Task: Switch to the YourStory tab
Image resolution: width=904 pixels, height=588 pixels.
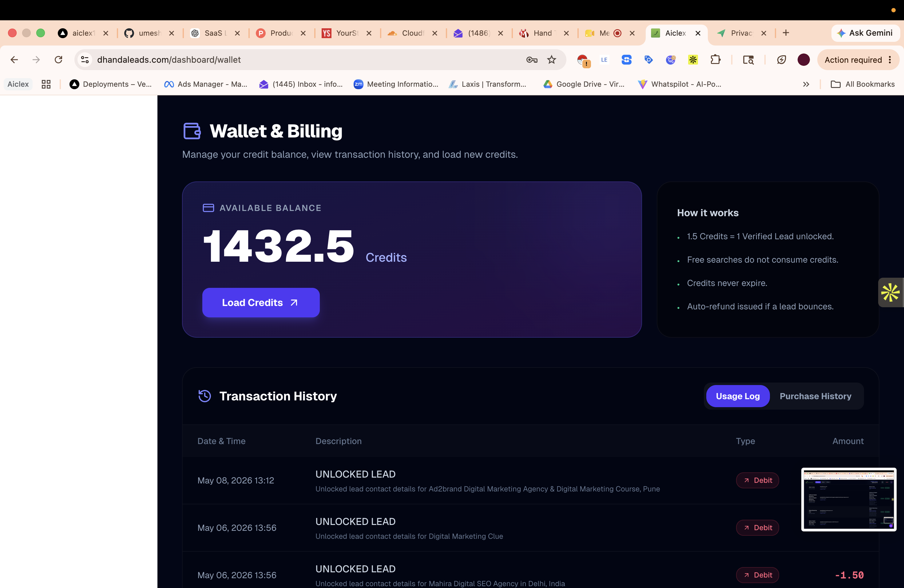Action: click(x=347, y=33)
